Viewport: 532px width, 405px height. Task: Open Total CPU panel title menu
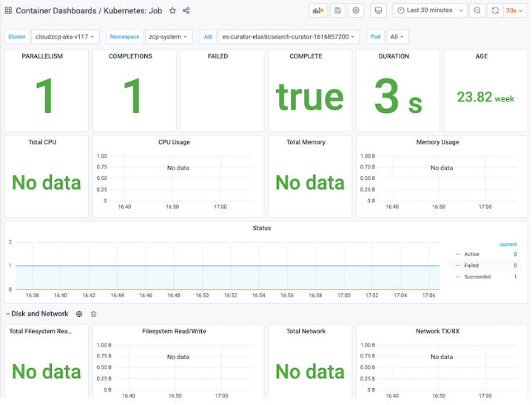42,142
